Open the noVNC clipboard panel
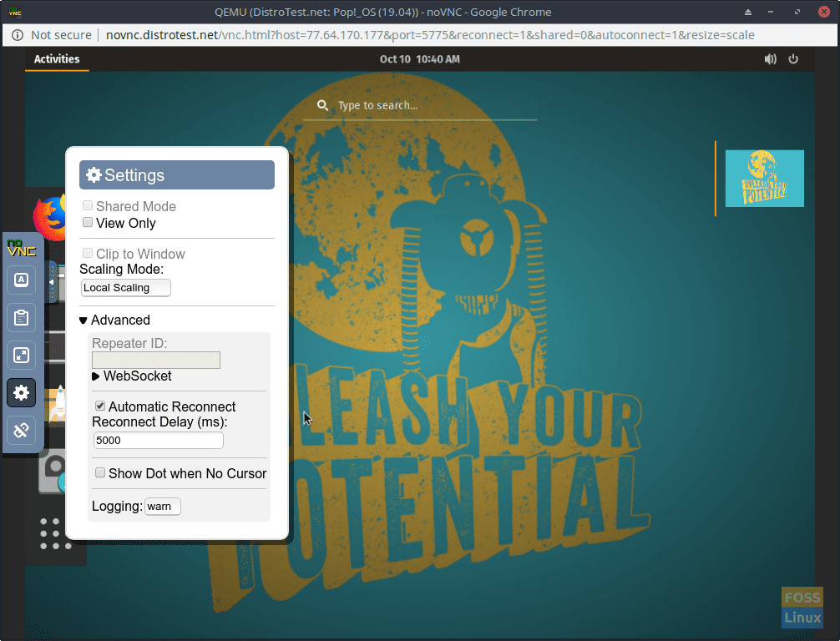Screen dimensions: 840x641 [22, 317]
